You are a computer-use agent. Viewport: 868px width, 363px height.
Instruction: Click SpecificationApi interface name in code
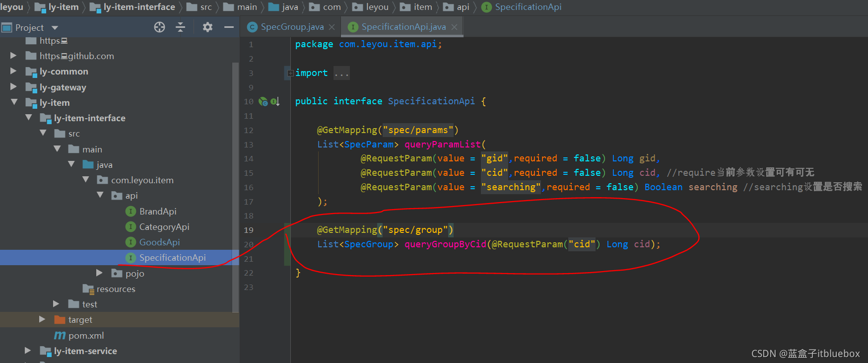tap(431, 101)
